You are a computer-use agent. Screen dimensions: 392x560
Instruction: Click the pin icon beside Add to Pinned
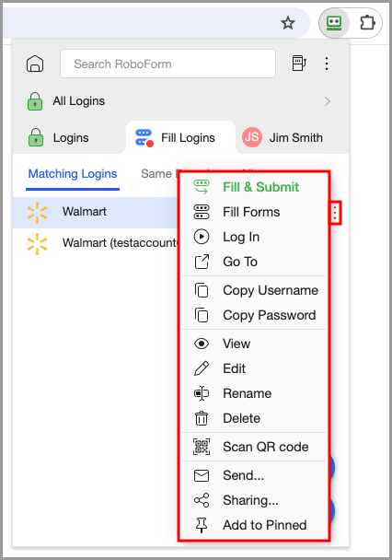(202, 525)
